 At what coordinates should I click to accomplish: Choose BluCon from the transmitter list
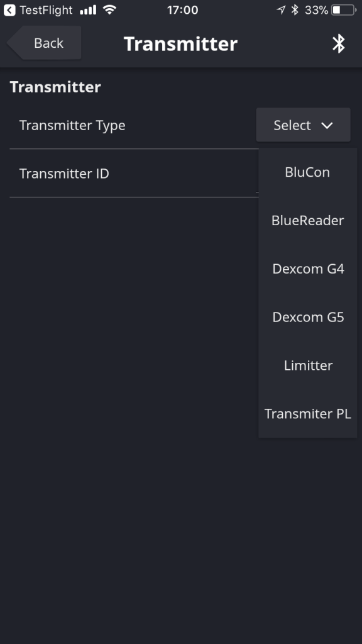(x=307, y=172)
